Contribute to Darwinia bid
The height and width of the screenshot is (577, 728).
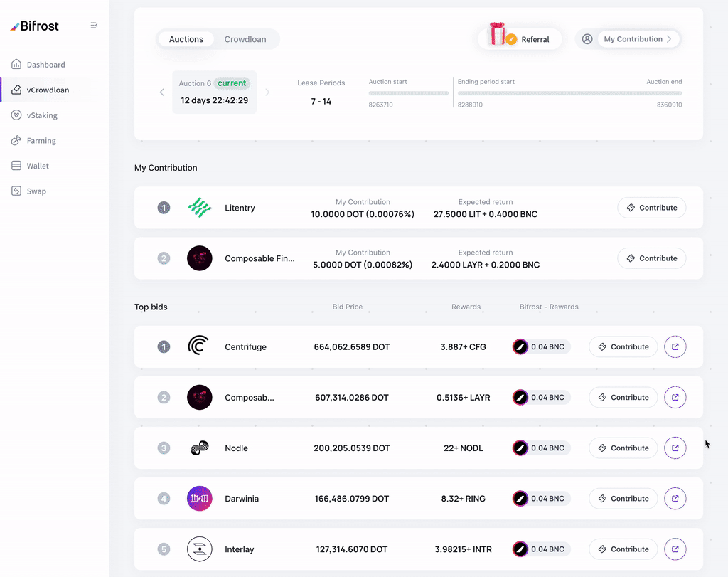point(623,499)
